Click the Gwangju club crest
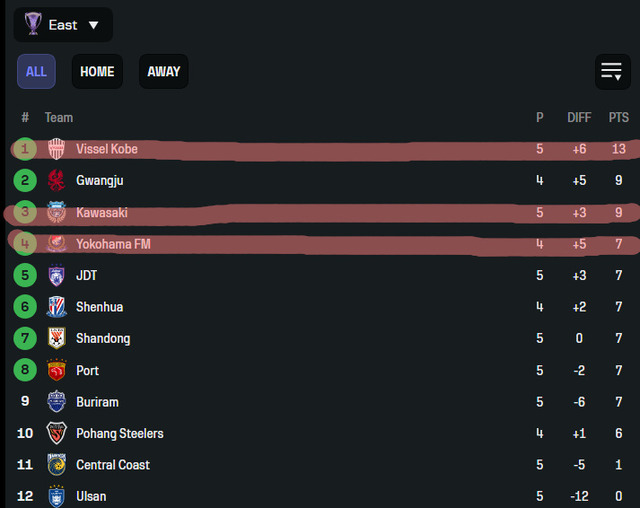This screenshot has height=508, width=640. pos(56,180)
